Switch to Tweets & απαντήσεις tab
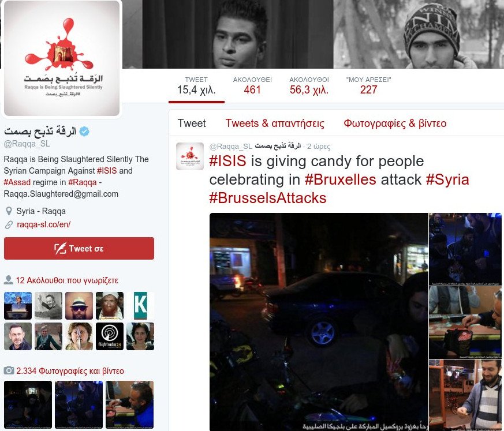 275,123
